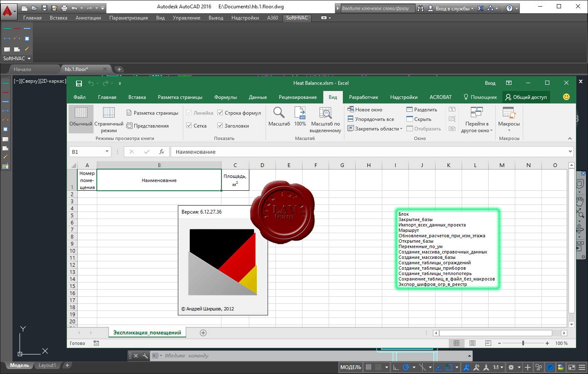Click Excel smiley feedback icon

coord(566,97)
